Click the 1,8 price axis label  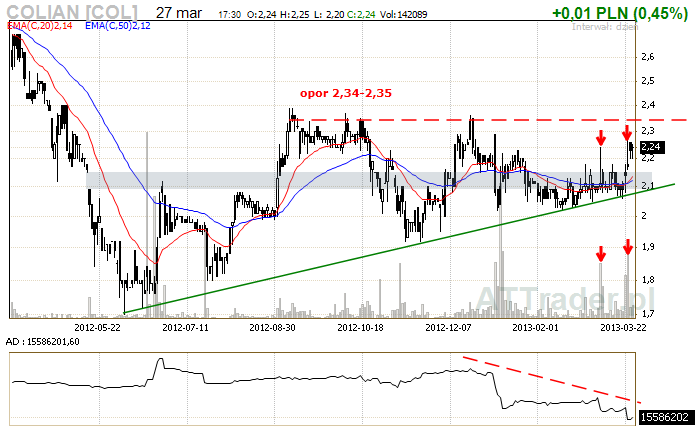(648, 280)
